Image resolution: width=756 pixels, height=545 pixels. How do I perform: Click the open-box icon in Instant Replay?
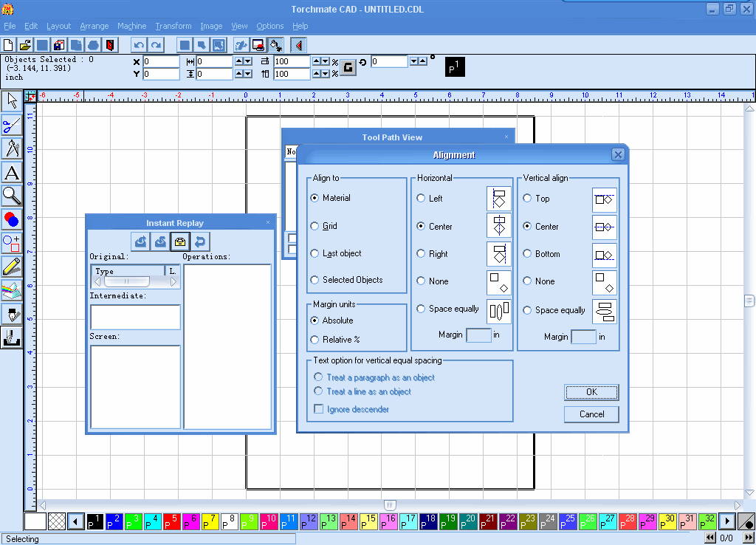click(x=180, y=241)
